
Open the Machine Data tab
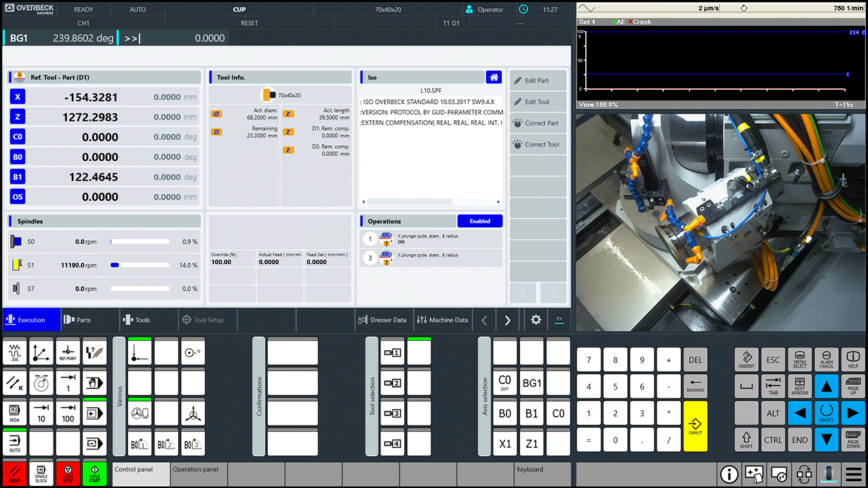pyautogui.click(x=442, y=320)
